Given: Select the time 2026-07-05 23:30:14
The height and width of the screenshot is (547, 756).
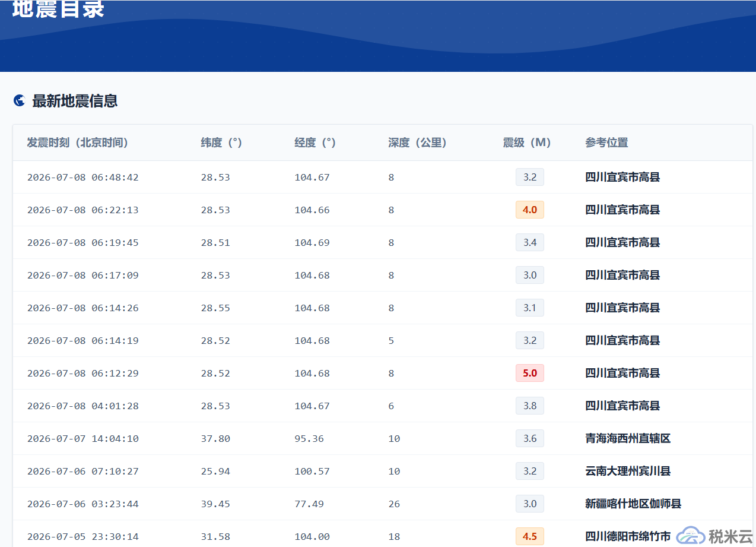Looking at the screenshot, I should tap(83, 537).
